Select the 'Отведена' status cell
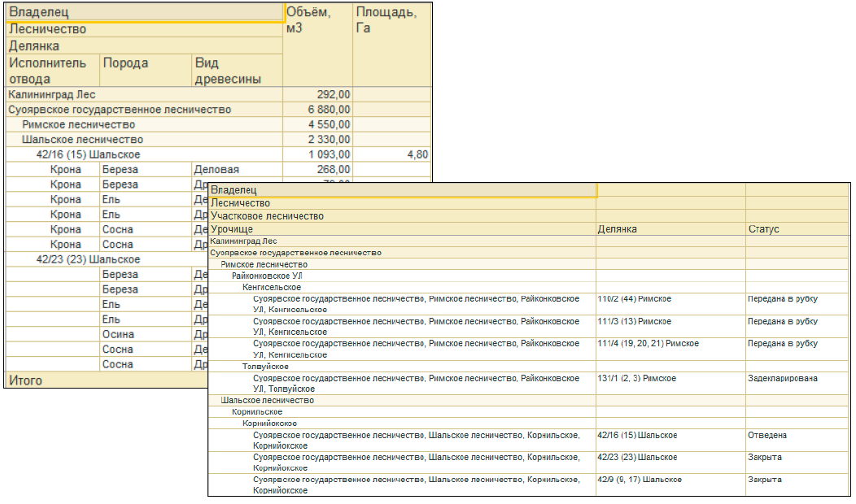Screen dimensions: 856x504 [x=767, y=435]
